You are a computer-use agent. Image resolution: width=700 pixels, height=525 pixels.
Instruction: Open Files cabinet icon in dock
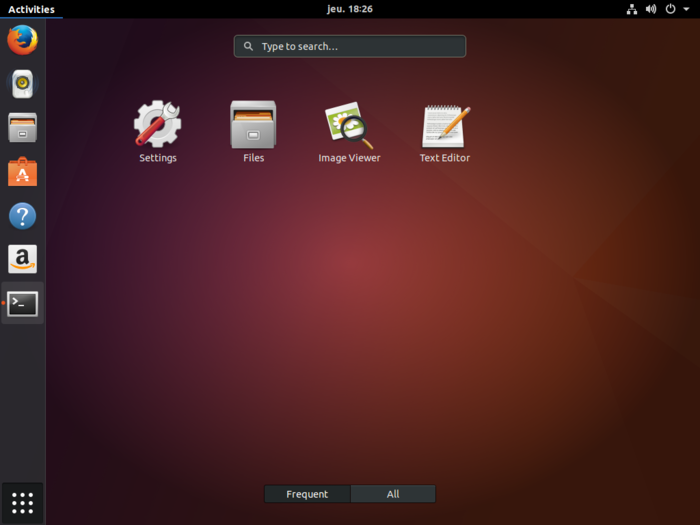(22, 128)
